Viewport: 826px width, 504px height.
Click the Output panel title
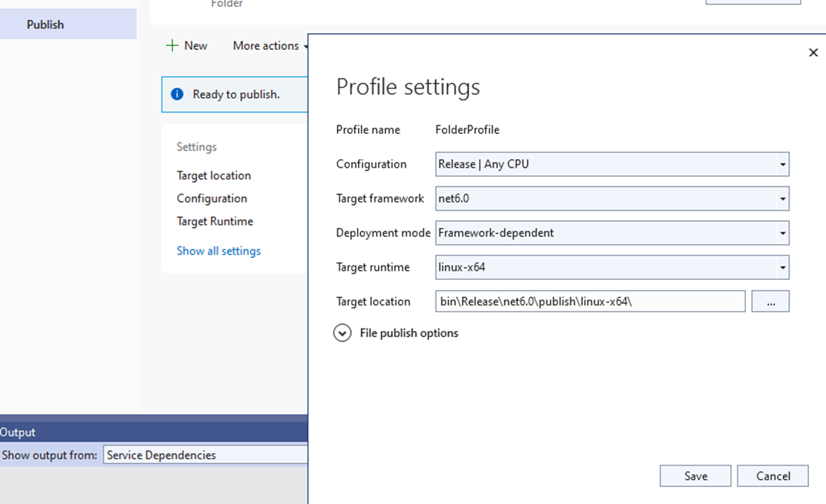(18, 432)
